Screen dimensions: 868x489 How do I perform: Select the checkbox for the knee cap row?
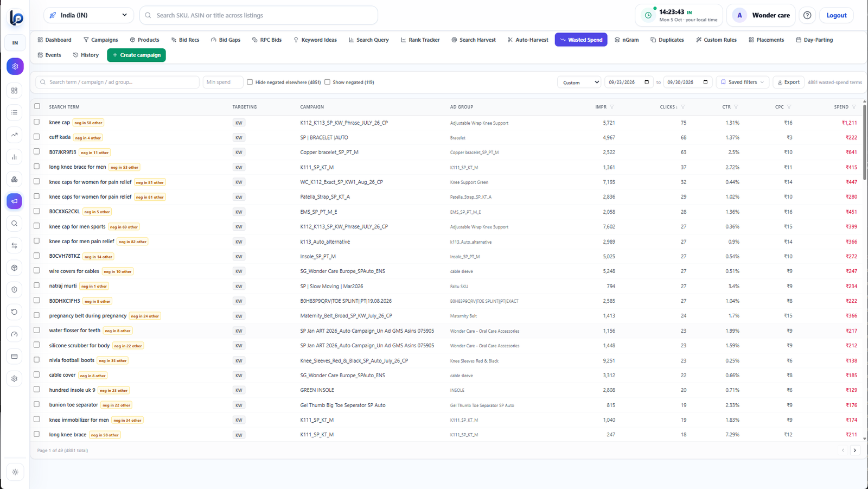click(x=37, y=122)
